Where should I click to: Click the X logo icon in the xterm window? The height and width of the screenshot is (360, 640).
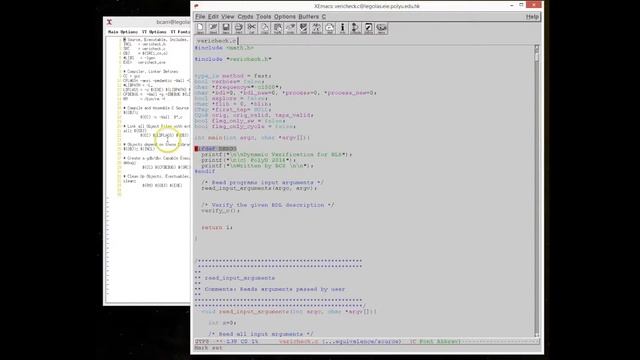coord(109,22)
